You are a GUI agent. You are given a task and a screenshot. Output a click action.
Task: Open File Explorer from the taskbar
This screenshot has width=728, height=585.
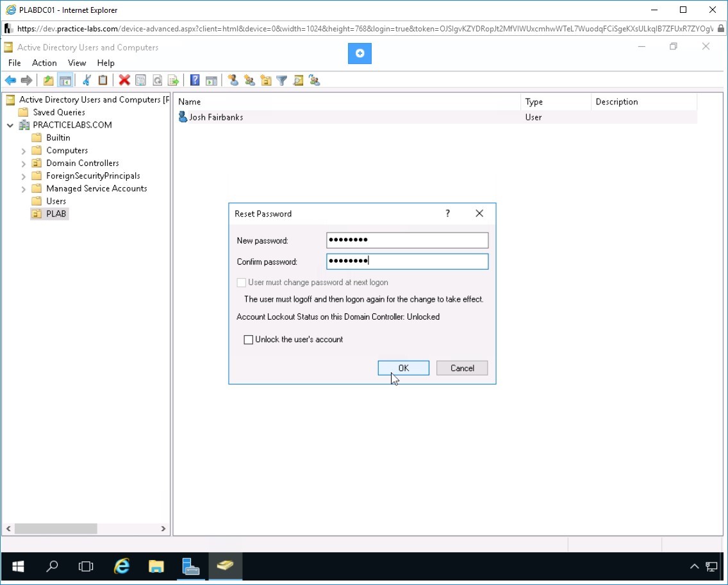[x=156, y=566]
